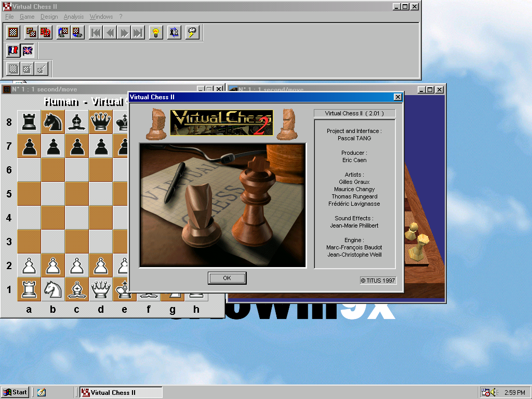Select the black pawn on c7
Viewport: 532px width, 399px height.
pyautogui.click(x=77, y=146)
